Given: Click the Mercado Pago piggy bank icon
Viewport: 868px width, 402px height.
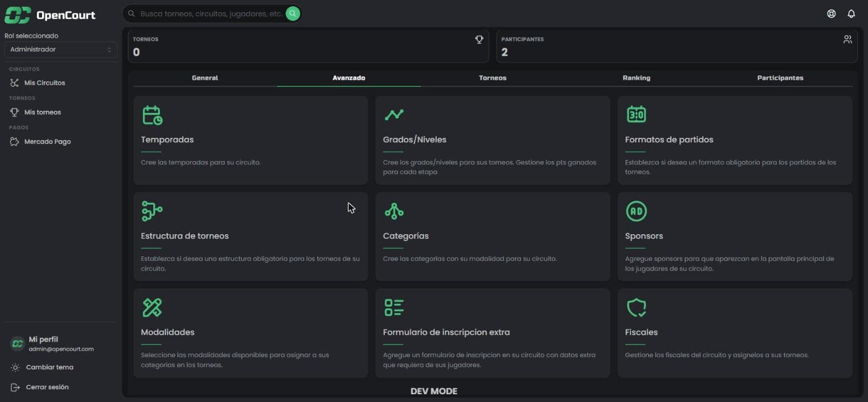Looking at the screenshot, I should [14, 142].
